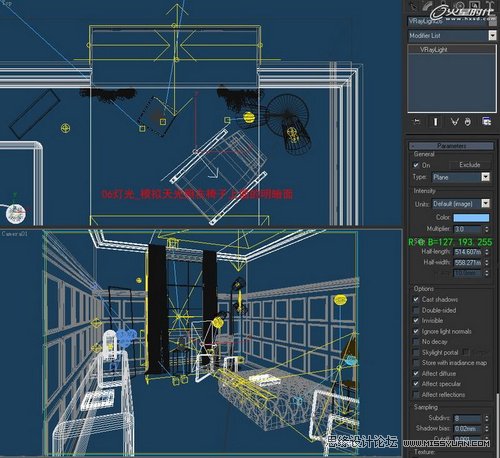Select yellow sphere light in top viewport
Viewport: 500px width, 458px height.
point(249,117)
